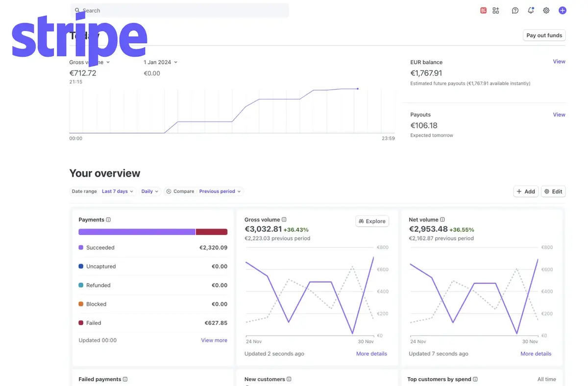Click the Your overview heading

105,173
